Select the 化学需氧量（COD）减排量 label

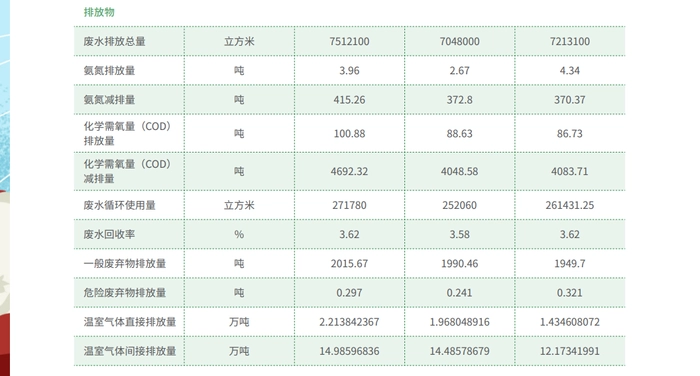(128, 171)
